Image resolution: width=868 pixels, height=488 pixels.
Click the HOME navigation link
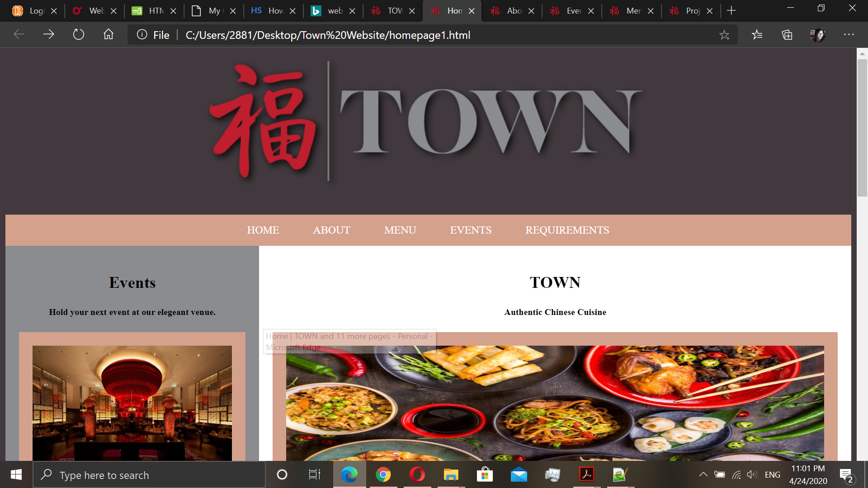coord(263,230)
